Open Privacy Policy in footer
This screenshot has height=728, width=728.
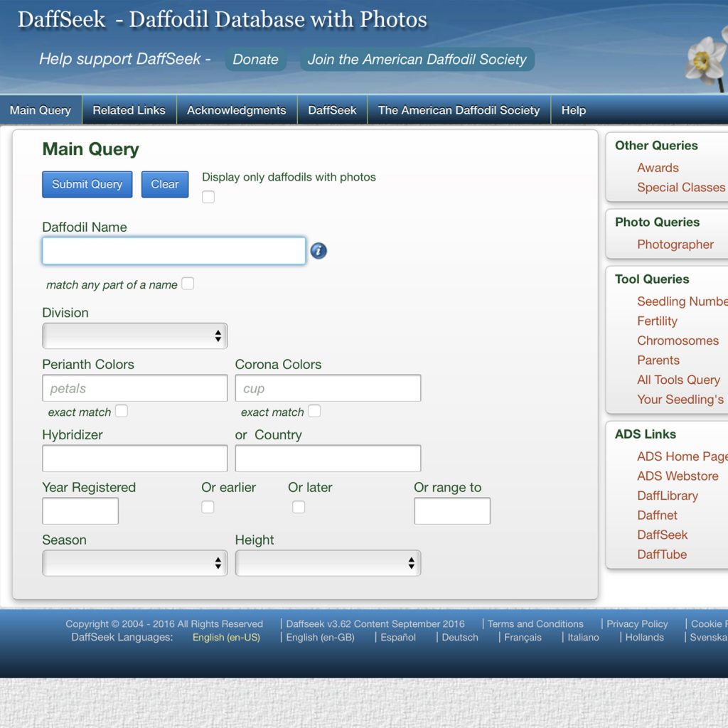pyautogui.click(x=637, y=624)
